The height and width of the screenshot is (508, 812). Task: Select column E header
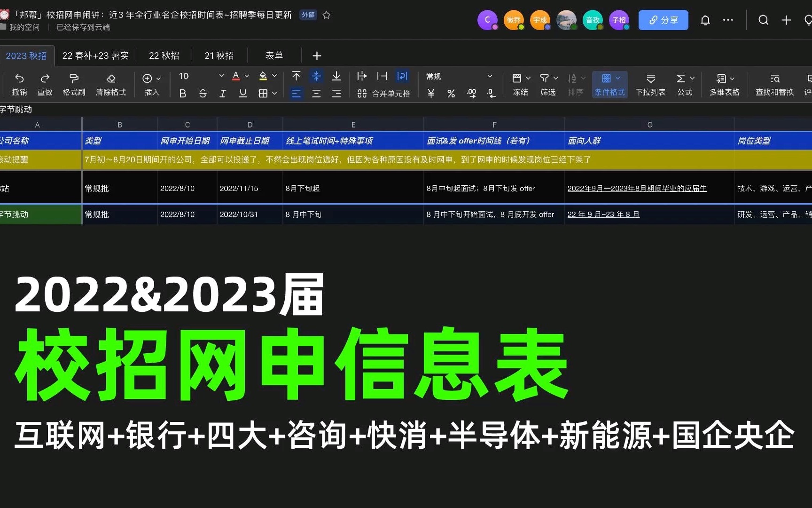353,125
